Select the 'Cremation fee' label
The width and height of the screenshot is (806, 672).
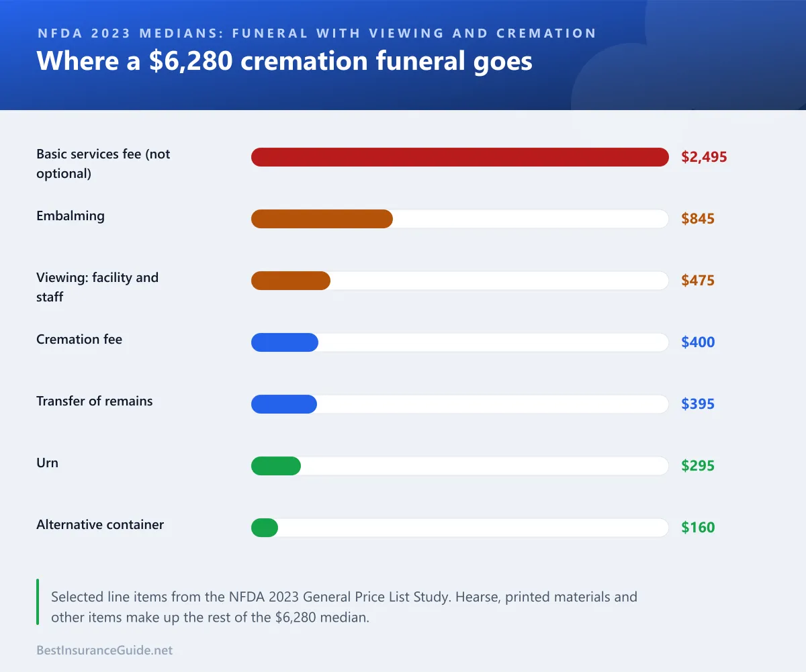(x=79, y=339)
